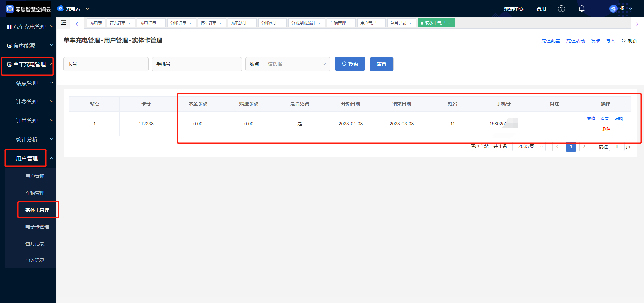Click the 刷新 refresh button
This screenshot has width=644, height=303.
tap(629, 41)
